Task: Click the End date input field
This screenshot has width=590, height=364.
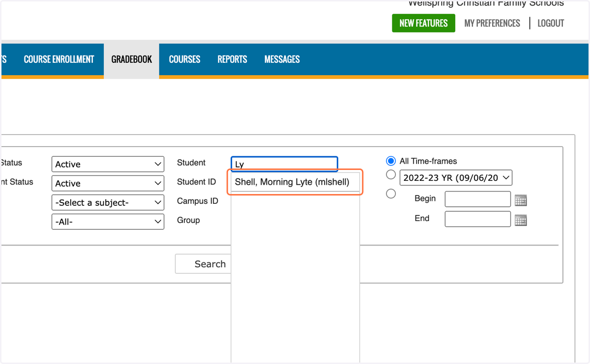Action: click(478, 219)
